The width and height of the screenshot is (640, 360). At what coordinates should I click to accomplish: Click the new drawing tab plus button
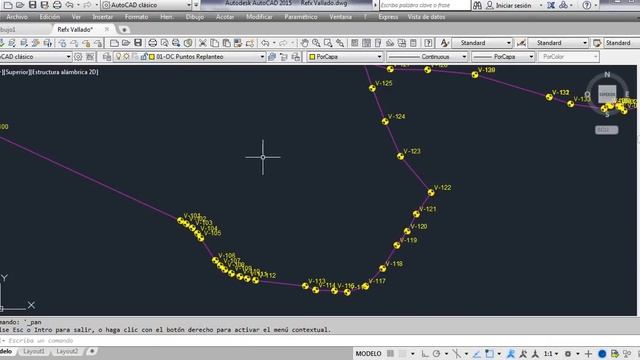point(124,29)
